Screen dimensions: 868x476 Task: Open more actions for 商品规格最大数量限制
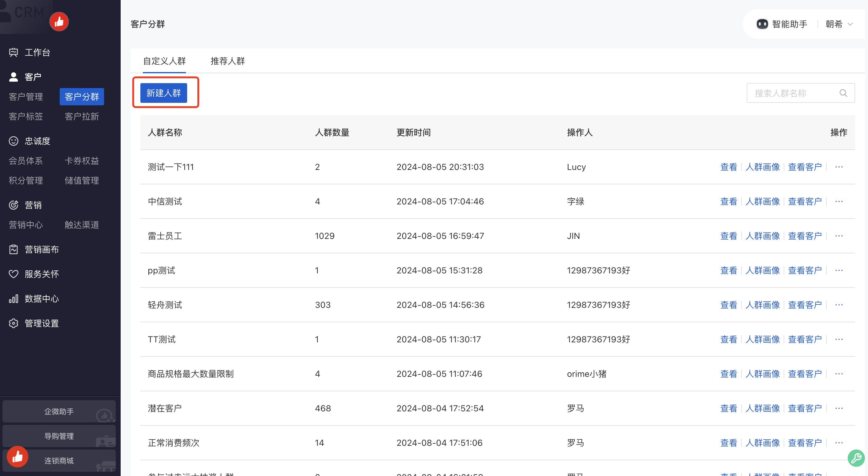coord(839,374)
